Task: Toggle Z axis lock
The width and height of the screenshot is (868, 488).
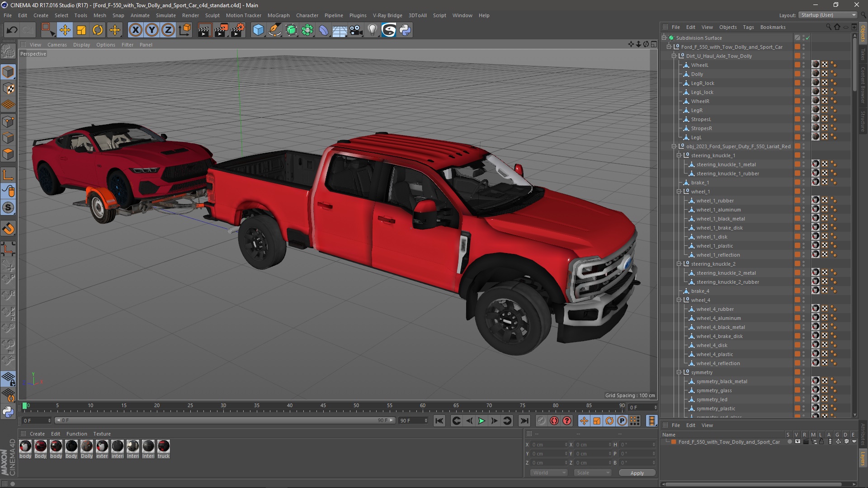Action: [x=168, y=30]
